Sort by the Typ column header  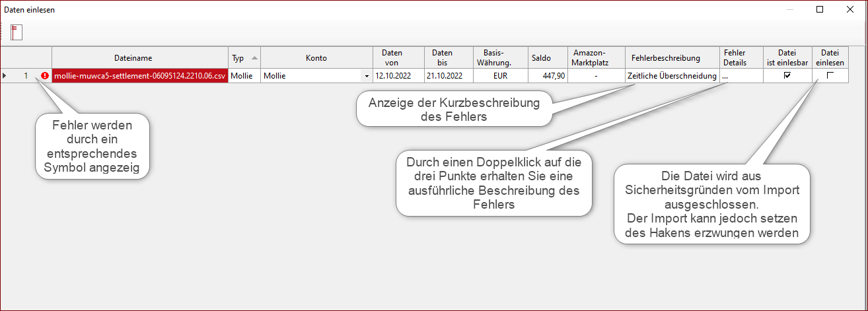(244, 57)
